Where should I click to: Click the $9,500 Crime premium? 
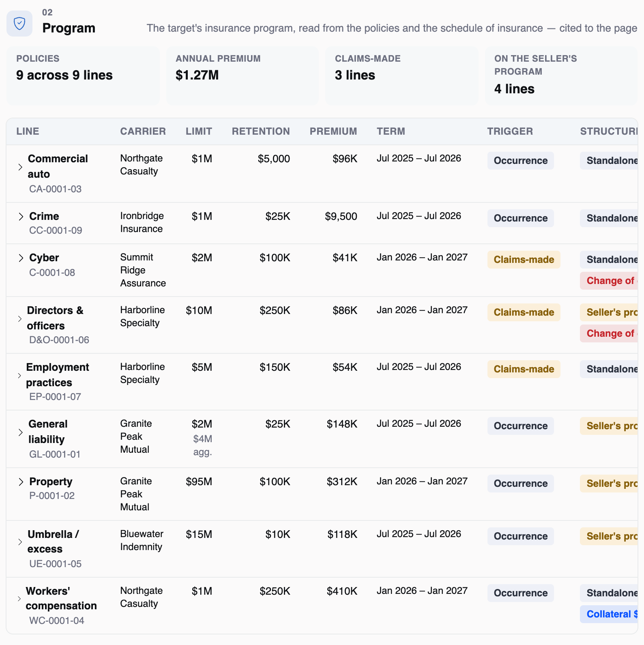[341, 217]
